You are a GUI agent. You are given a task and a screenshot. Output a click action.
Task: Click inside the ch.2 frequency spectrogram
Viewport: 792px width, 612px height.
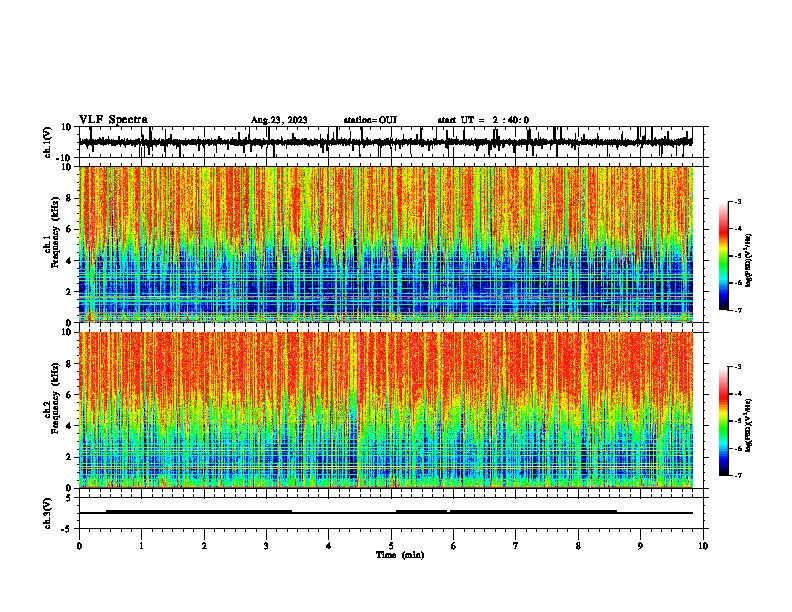(385, 410)
